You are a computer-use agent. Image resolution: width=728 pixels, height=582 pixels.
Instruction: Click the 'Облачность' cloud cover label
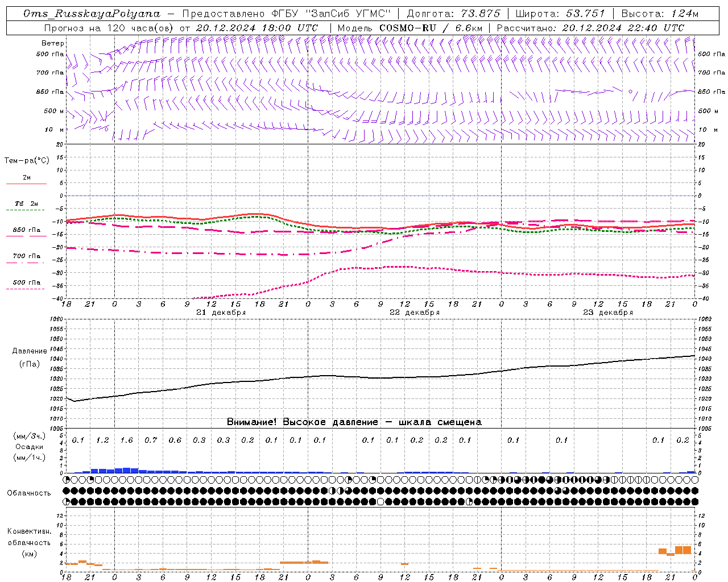pyautogui.click(x=29, y=493)
